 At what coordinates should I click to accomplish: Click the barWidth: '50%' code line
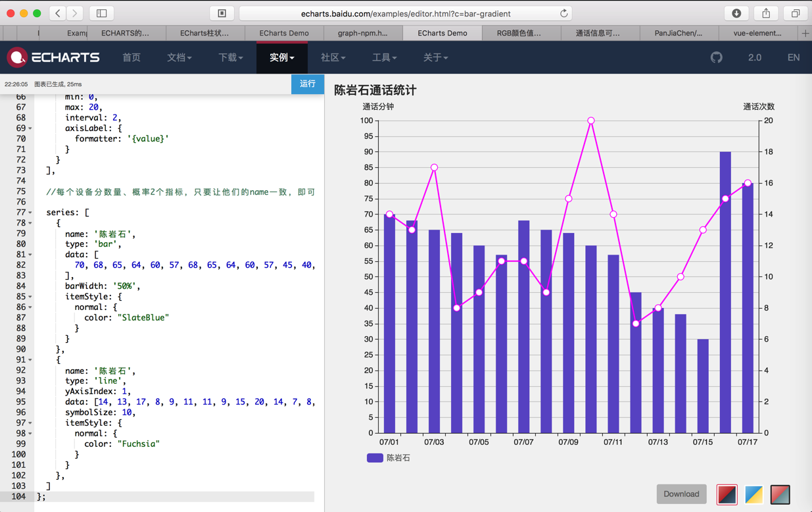coord(103,286)
